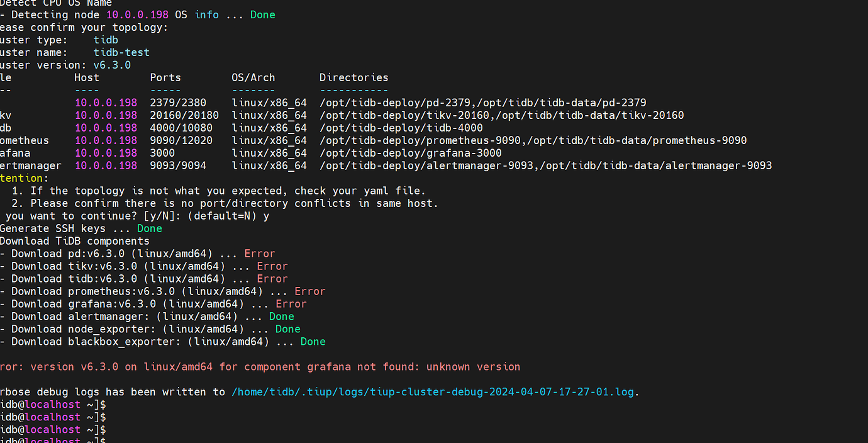Select ports 2379/2380 in topology table
Screen dimensions: 868x443
click(178, 103)
